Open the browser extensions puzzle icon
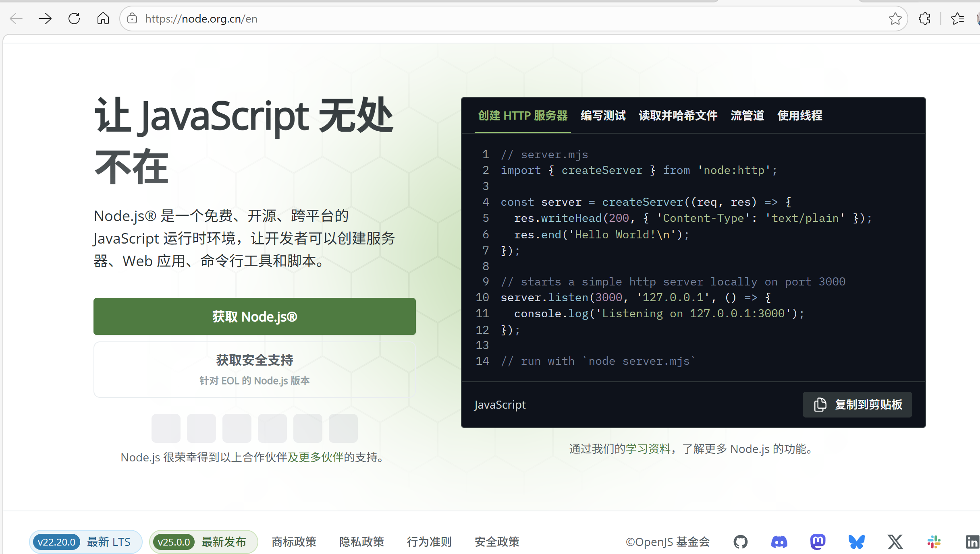Viewport: 980px width, 554px height. click(925, 19)
